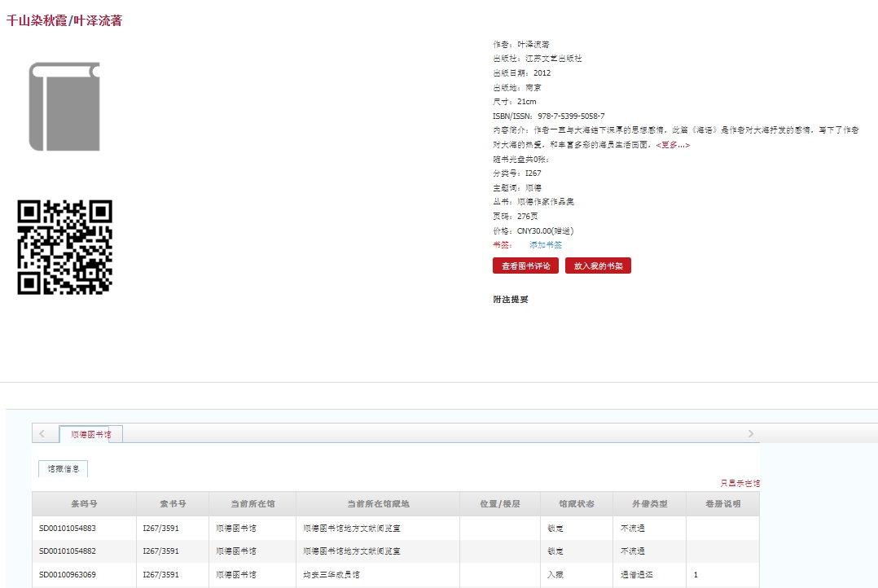Click the 当前所在馆 column header
Screen dimensions: 878x588
[252, 504]
